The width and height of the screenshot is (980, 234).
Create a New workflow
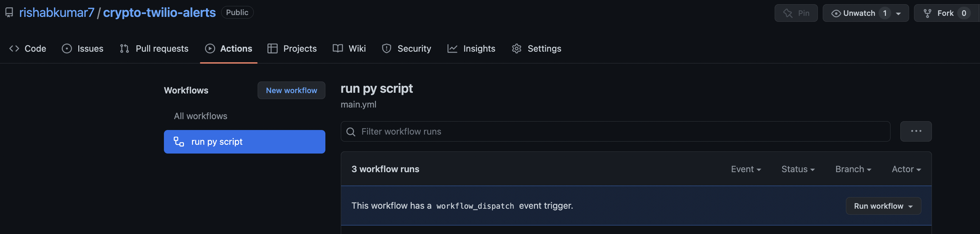(291, 90)
